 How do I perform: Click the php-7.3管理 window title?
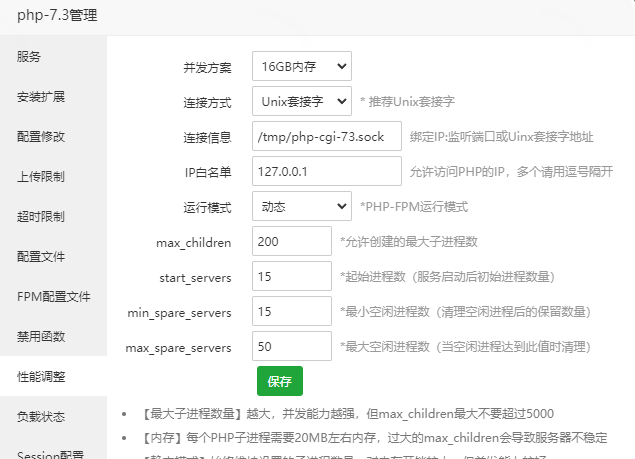click(x=57, y=15)
